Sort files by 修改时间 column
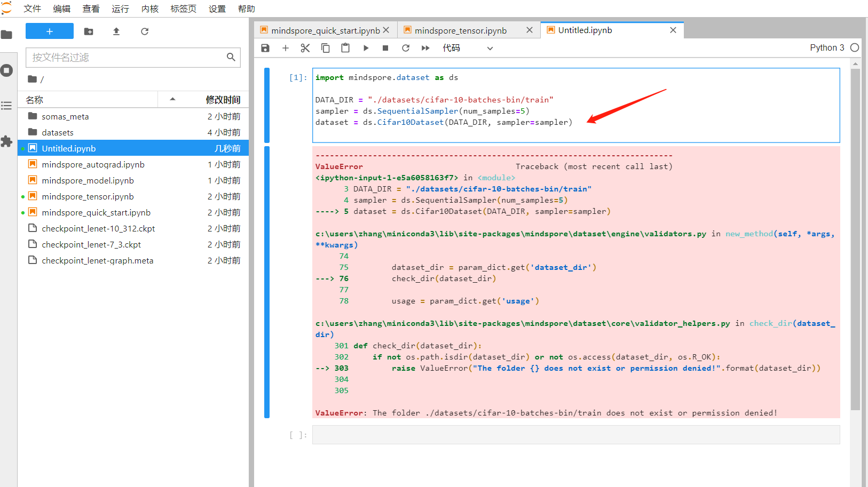Viewport: 868px width, 487px height. (x=223, y=100)
